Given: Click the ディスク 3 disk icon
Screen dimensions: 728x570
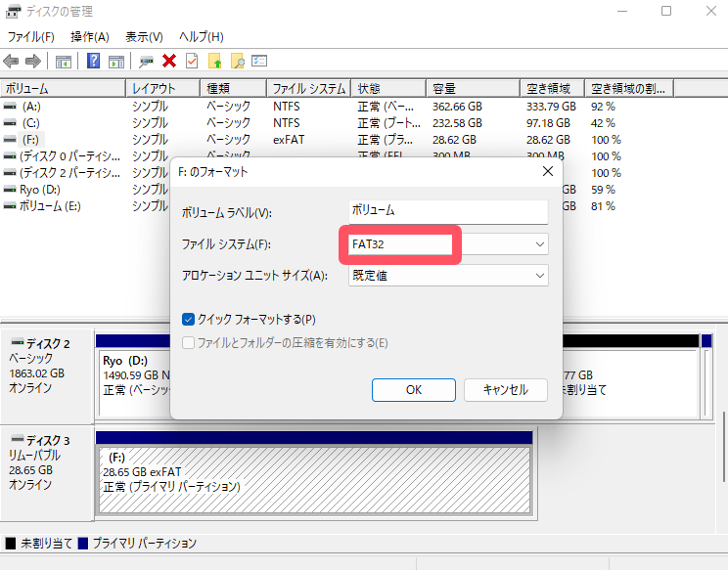Looking at the screenshot, I should tap(18, 439).
